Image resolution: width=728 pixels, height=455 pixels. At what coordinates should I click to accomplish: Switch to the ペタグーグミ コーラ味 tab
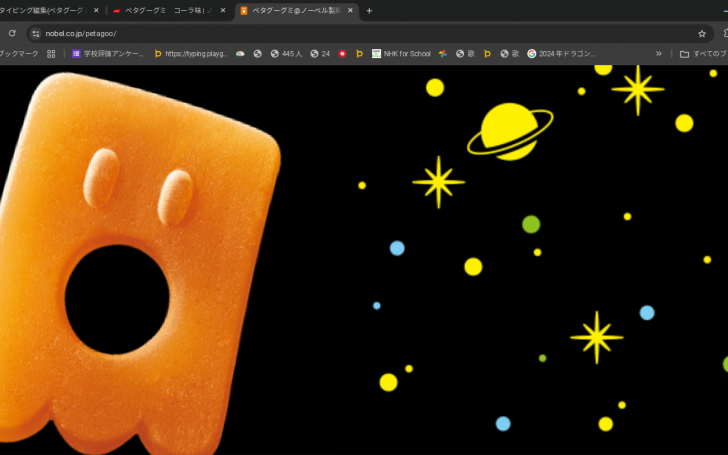click(168, 11)
